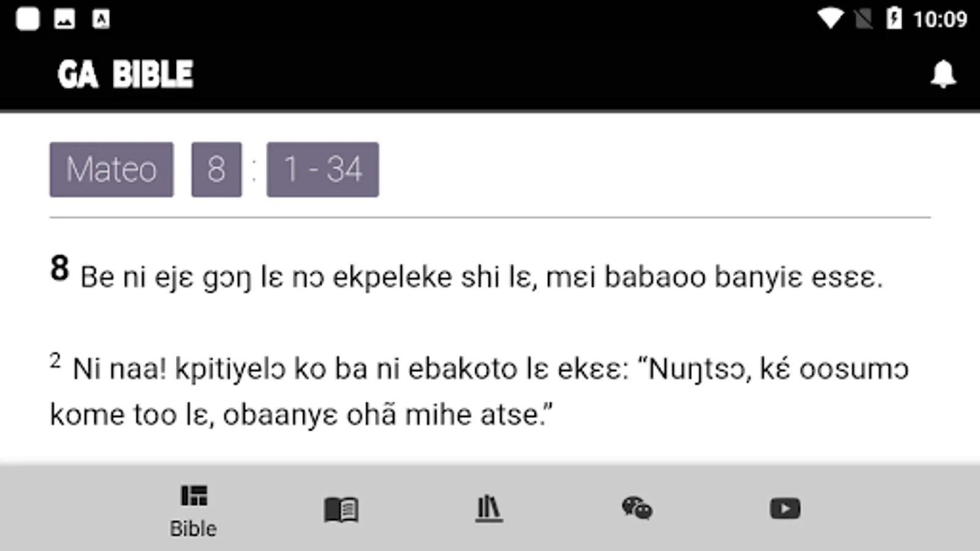Image resolution: width=980 pixels, height=551 pixels.
Task: Tap the Bible tab label
Action: [194, 528]
